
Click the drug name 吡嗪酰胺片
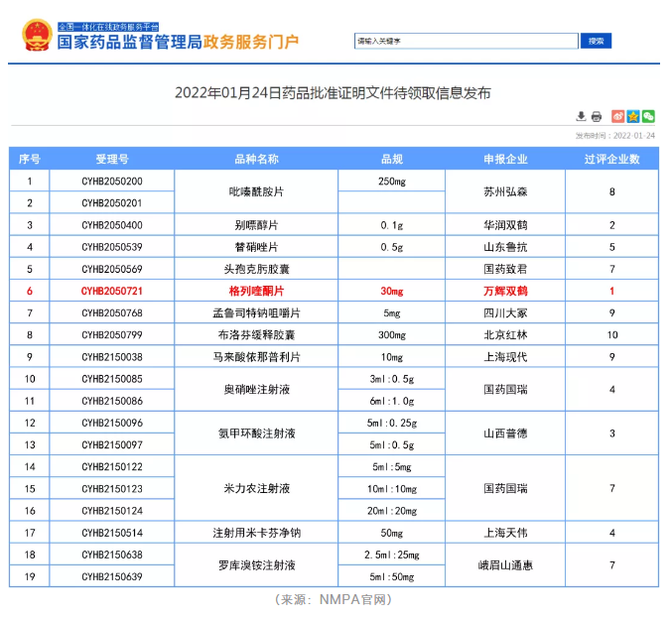(x=256, y=191)
